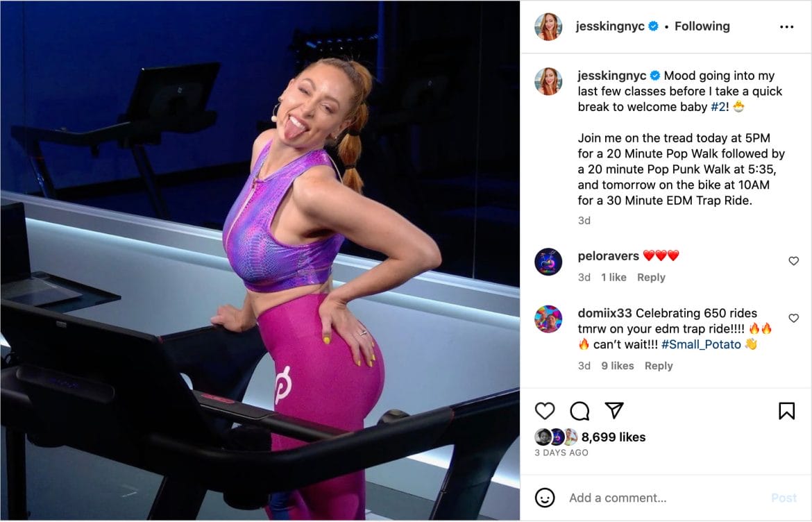View the 8,699 likes list
The height and width of the screenshot is (522, 812).
[614, 437]
